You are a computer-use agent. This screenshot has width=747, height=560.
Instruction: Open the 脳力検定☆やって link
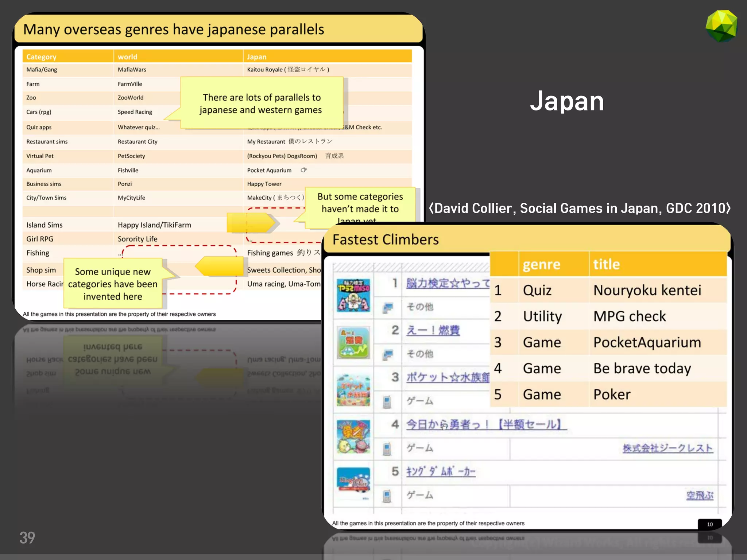[x=448, y=283]
